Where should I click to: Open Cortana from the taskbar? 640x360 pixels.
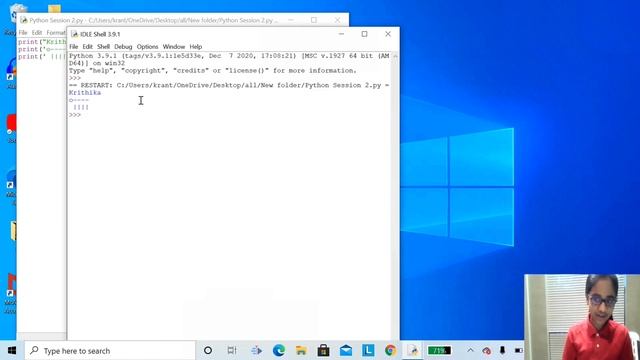coord(208,350)
